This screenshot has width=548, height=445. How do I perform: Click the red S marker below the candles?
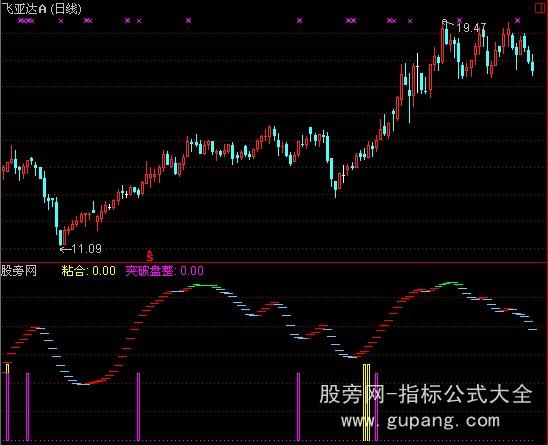(x=150, y=256)
